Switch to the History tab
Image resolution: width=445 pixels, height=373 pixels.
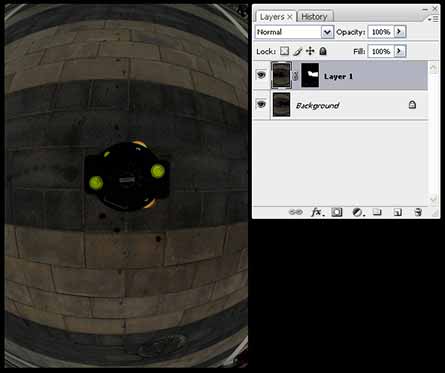point(314,17)
